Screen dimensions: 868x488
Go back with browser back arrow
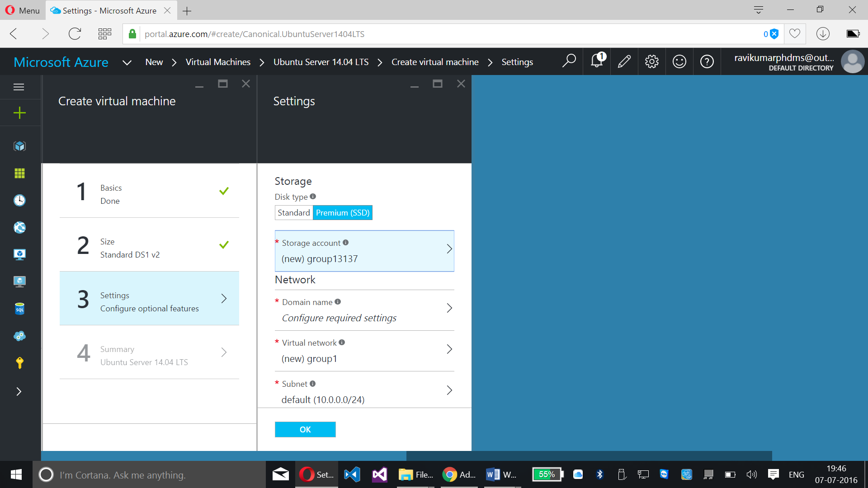point(14,34)
